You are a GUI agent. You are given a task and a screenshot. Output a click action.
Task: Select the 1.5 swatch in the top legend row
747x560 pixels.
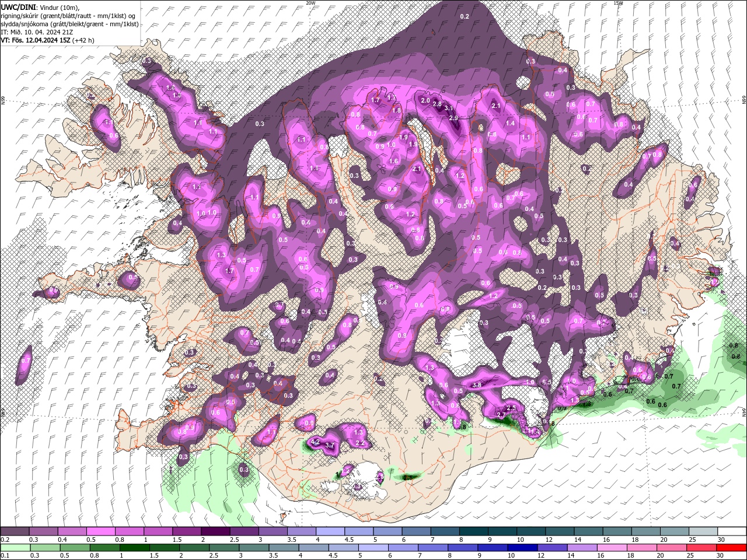coord(186,531)
